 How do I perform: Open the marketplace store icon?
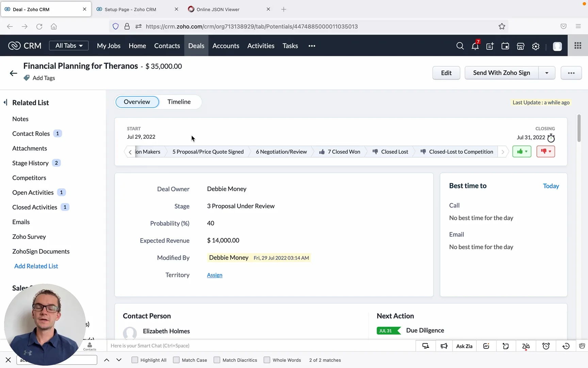[x=520, y=46]
